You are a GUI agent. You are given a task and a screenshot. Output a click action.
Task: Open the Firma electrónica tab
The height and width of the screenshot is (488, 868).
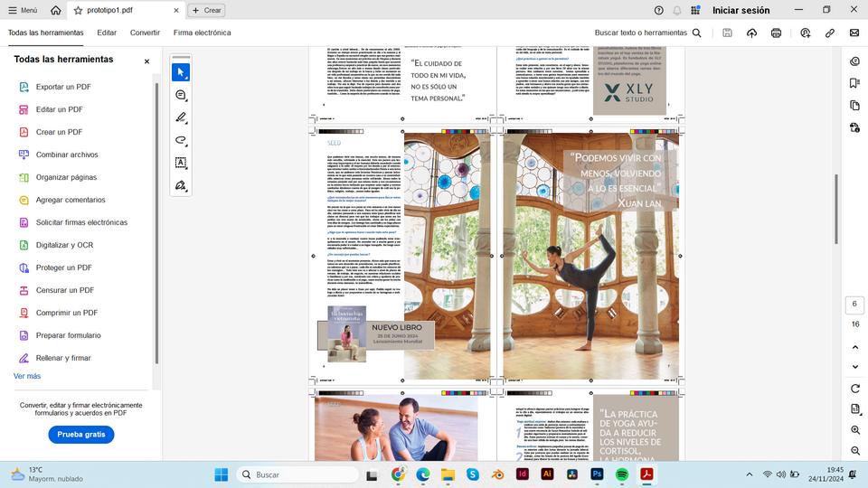pos(202,33)
